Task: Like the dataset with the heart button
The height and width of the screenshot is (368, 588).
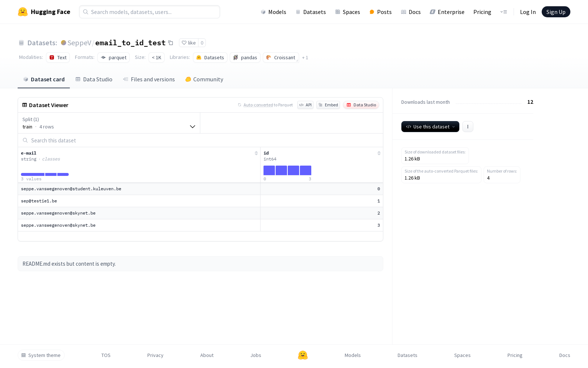Action: tap(189, 43)
